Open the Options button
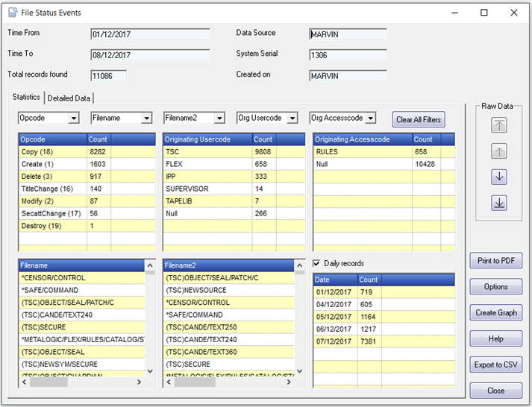532x407 pixels. [496, 287]
